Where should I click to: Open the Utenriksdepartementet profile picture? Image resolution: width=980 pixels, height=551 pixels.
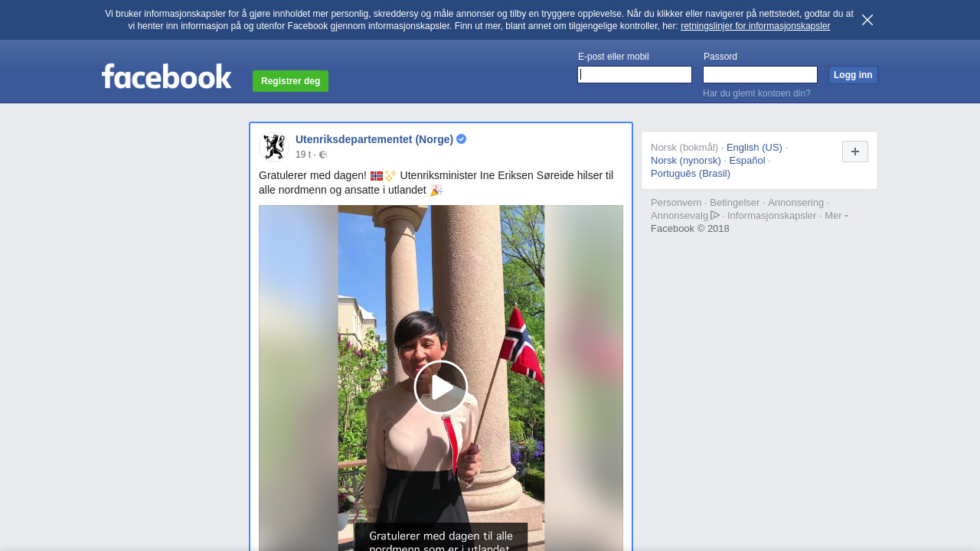pyautogui.click(x=273, y=147)
